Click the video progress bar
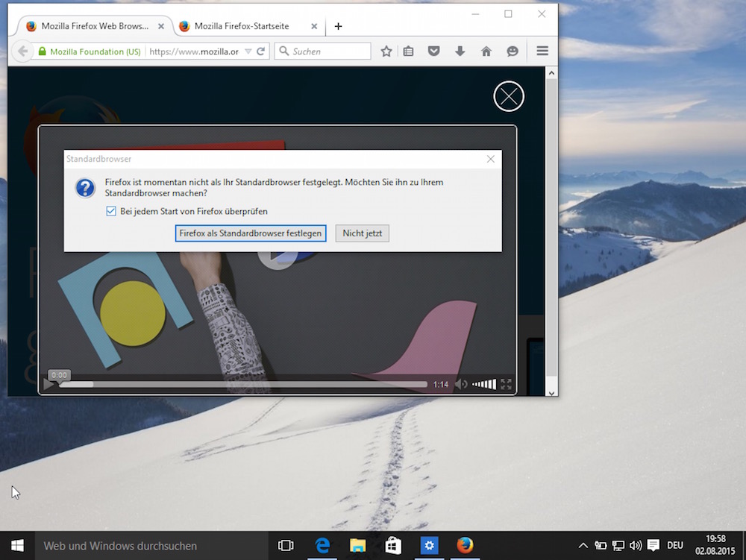 click(x=242, y=384)
